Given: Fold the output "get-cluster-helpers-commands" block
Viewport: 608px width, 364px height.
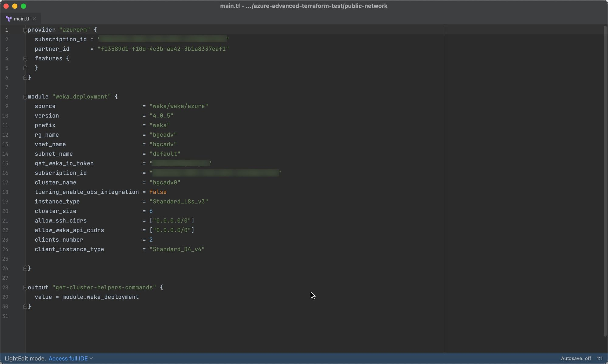Looking at the screenshot, I should pos(25,287).
